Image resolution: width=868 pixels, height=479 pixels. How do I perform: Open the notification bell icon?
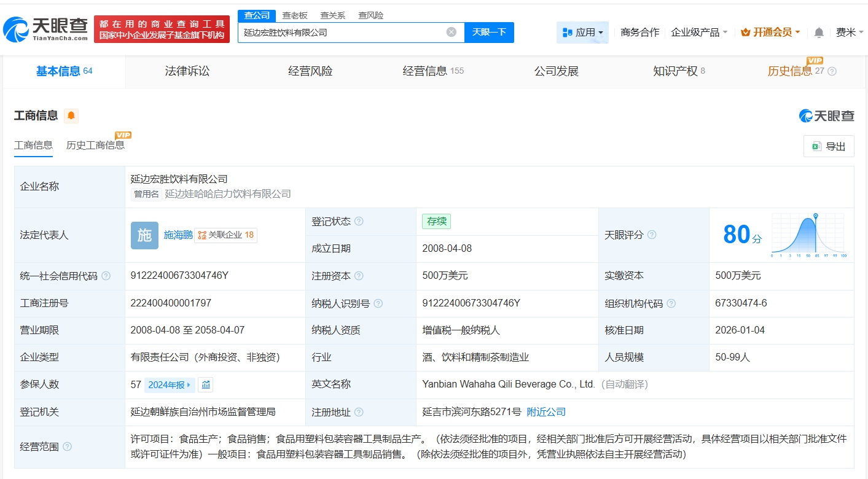819,33
